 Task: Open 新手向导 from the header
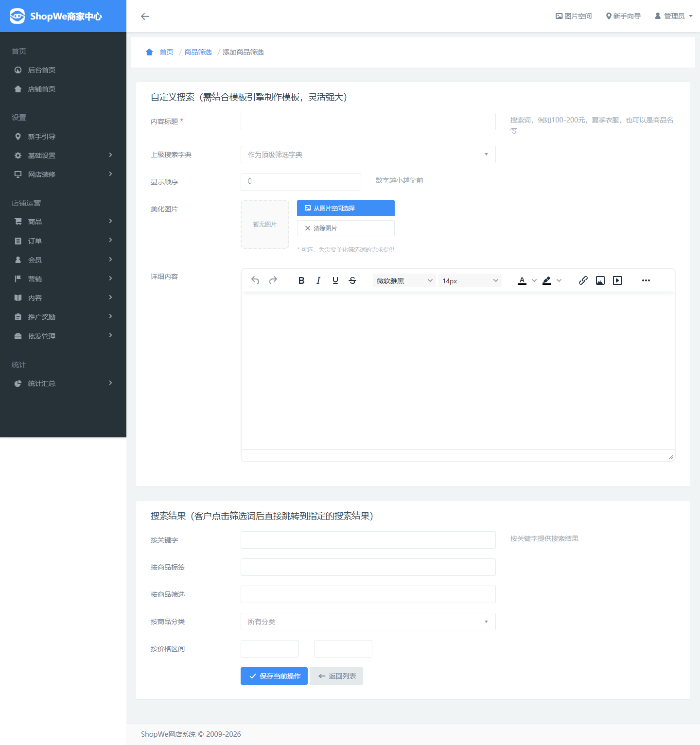coord(623,16)
